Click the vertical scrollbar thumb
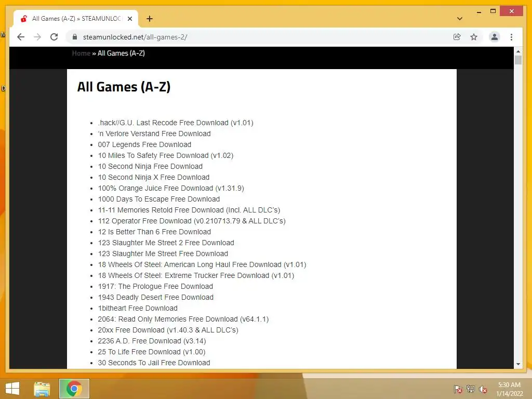 click(x=518, y=60)
